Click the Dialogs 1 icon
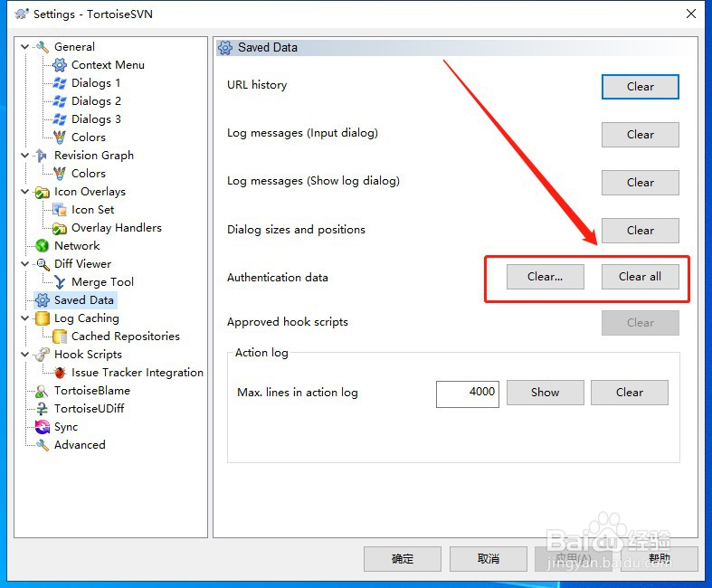 coord(60,83)
